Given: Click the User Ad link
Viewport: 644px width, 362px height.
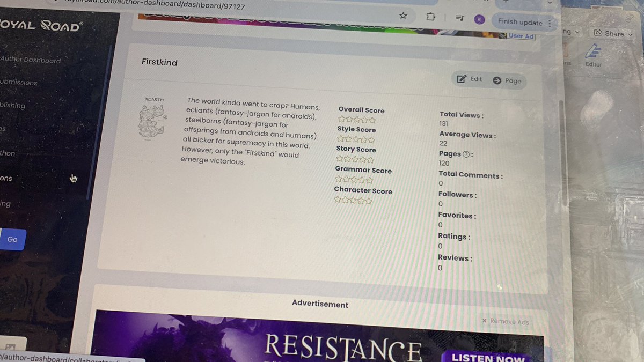Looking at the screenshot, I should [521, 36].
